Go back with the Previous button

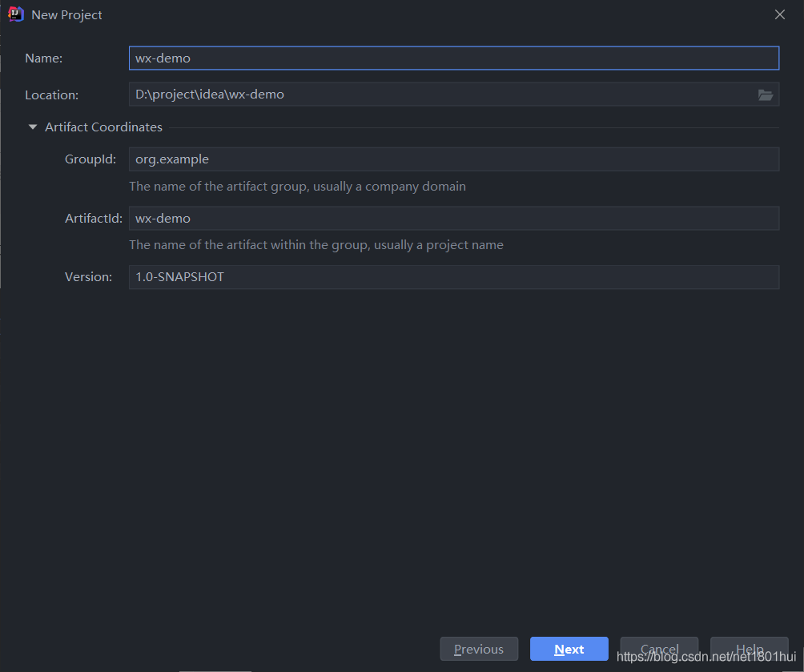click(x=479, y=649)
